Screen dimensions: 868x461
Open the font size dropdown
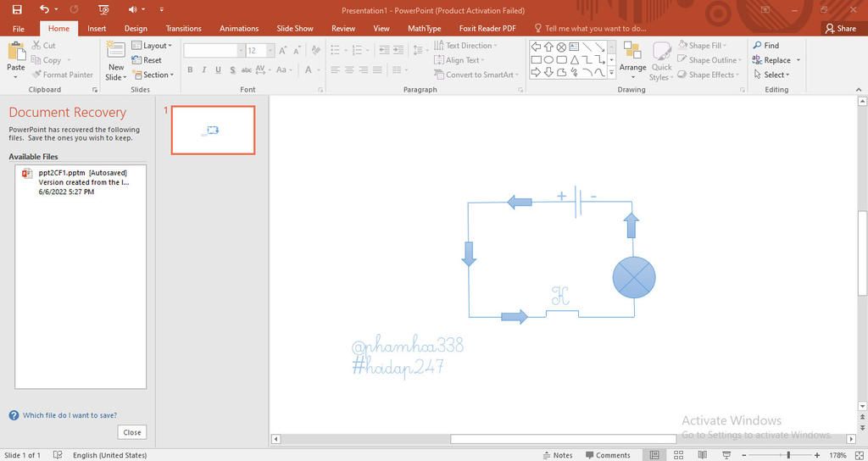click(270, 50)
